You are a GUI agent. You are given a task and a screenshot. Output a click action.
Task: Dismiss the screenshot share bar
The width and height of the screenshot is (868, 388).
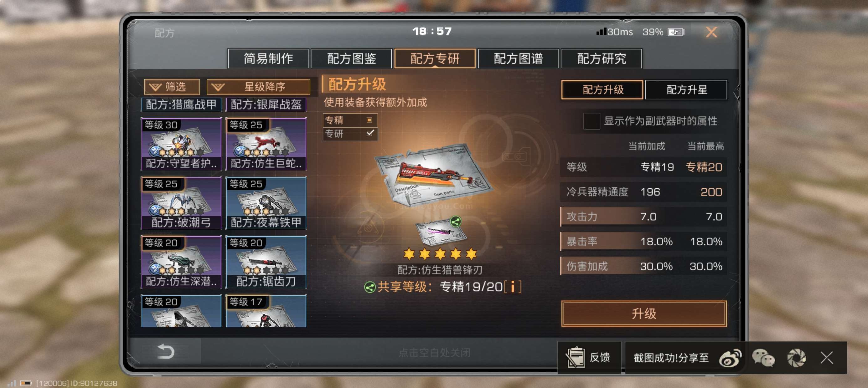point(827,358)
